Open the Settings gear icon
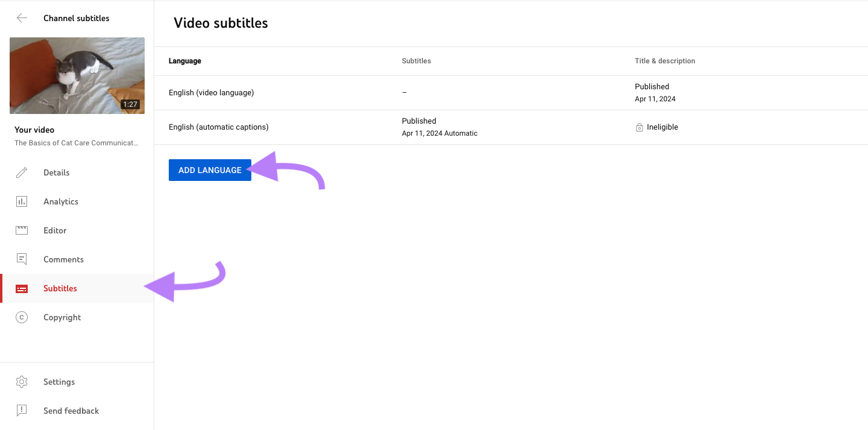Screen dimensions: 868x430 (x=22, y=381)
